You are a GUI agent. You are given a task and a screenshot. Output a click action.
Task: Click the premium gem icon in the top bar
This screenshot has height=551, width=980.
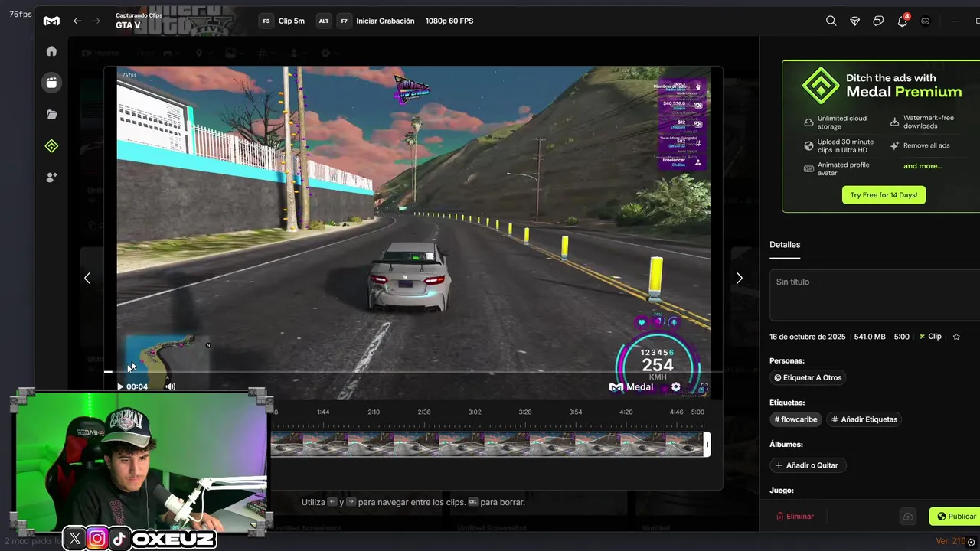pos(854,21)
